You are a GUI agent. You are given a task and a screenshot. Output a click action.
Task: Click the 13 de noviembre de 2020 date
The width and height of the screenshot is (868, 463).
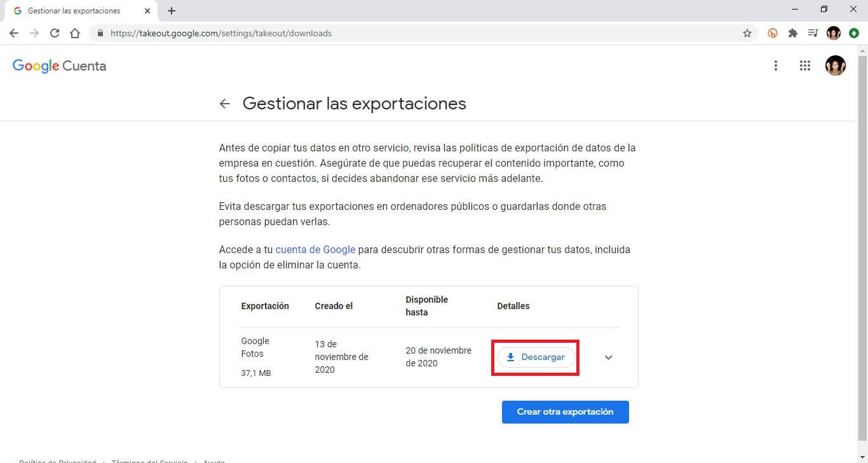342,357
